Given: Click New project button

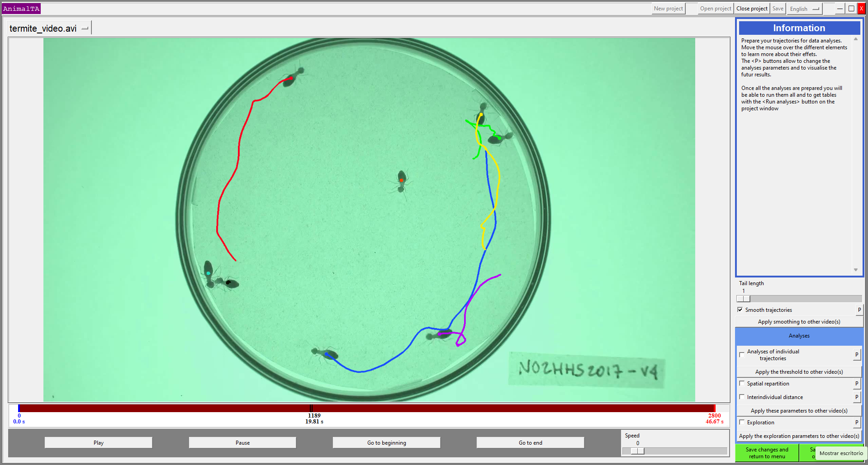Looking at the screenshot, I should [x=668, y=9].
